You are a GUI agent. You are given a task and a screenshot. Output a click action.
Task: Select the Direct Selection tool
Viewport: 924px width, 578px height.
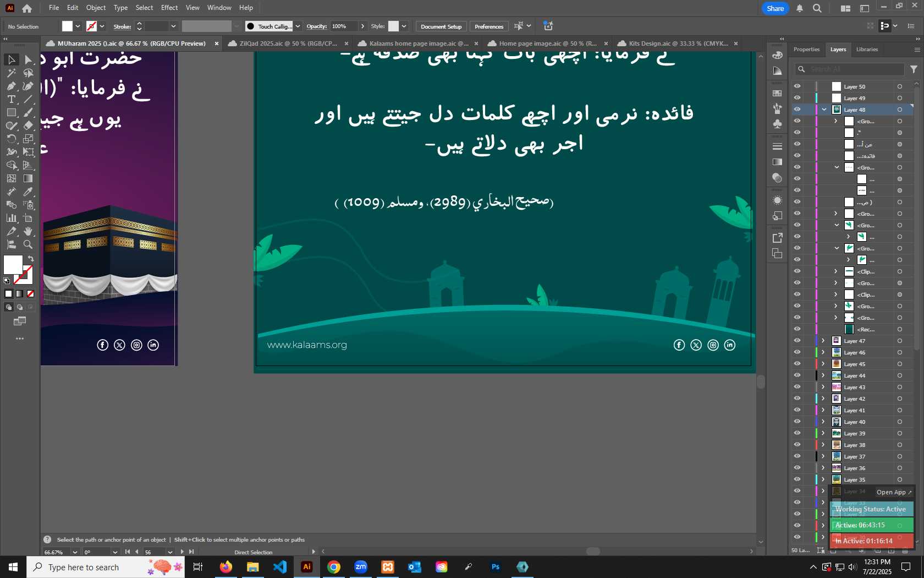pos(29,59)
